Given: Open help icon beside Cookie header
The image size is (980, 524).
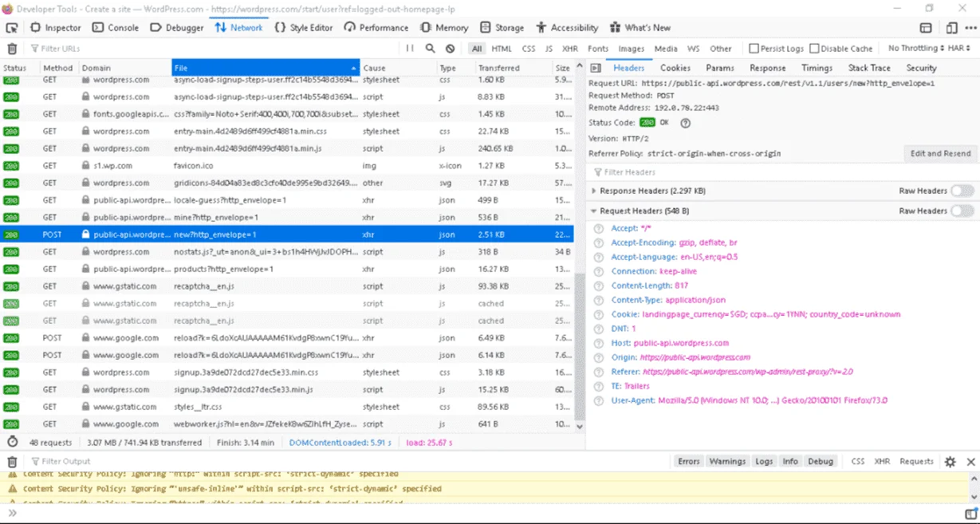Looking at the screenshot, I should pos(599,314).
